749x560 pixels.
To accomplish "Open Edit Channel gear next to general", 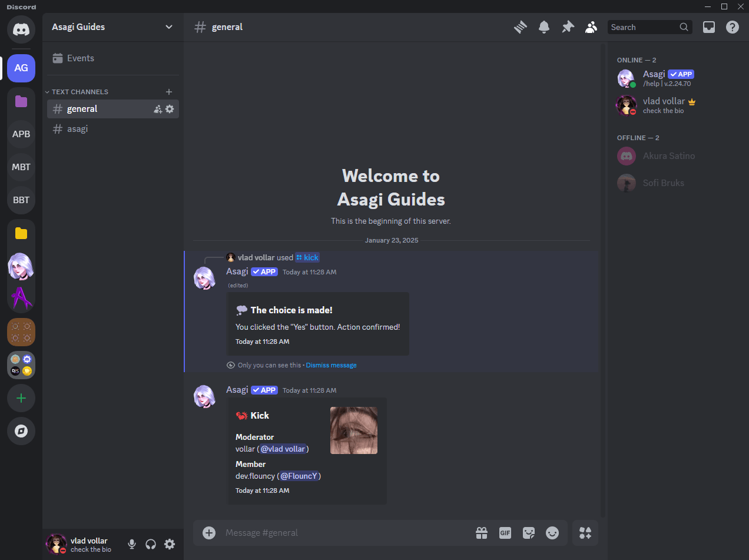I will click(170, 109).
